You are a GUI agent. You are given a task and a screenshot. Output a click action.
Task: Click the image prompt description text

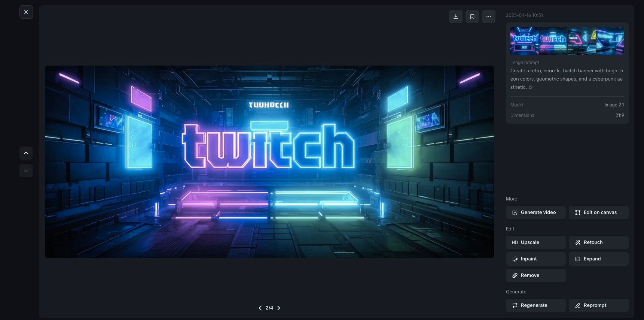(567, 79)
